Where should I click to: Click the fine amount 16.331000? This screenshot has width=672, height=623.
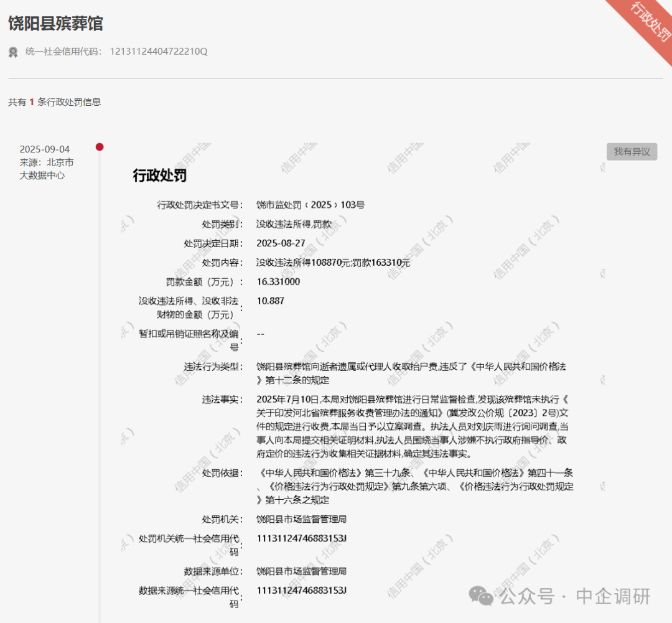278,282
